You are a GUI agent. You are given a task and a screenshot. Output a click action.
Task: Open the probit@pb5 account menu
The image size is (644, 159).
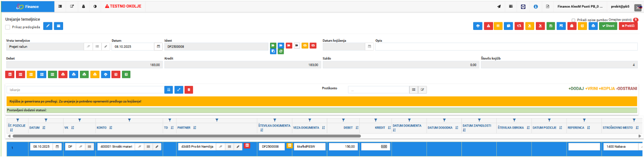pyautogui.click(x=620, y=7)
